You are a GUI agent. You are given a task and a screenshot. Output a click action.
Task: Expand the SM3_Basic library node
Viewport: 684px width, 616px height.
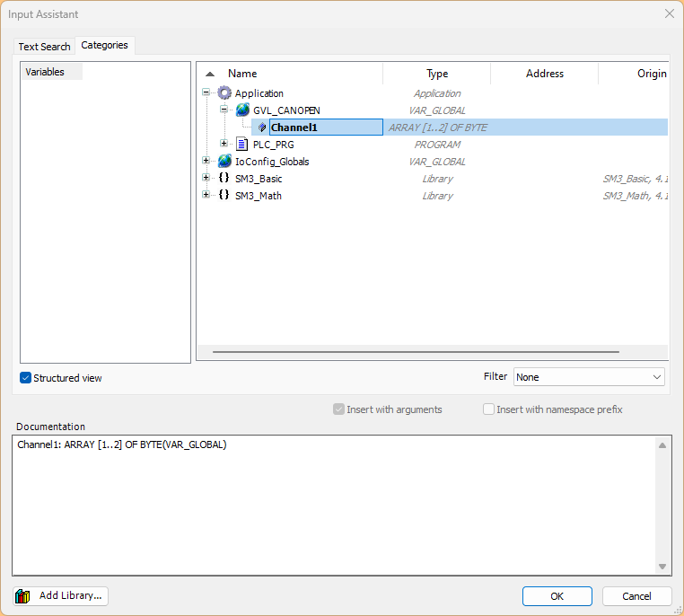[206, 178]
